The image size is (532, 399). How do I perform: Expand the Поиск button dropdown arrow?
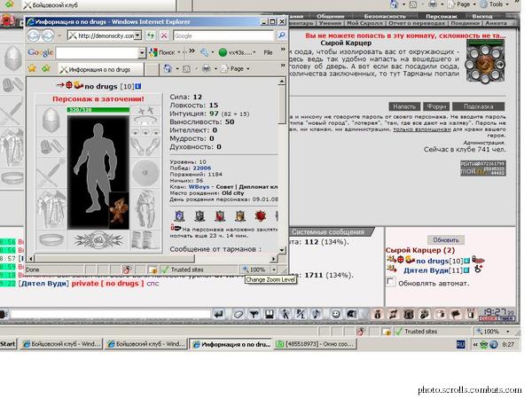click(x=179, y=52)
